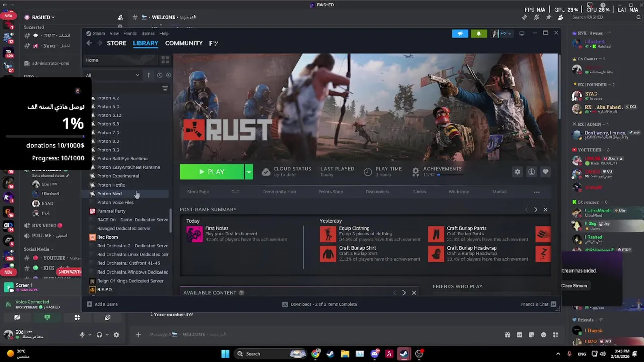Screen dimensions: 644x362
Task: Go to the STORE tab
Action: click(116, 43)
